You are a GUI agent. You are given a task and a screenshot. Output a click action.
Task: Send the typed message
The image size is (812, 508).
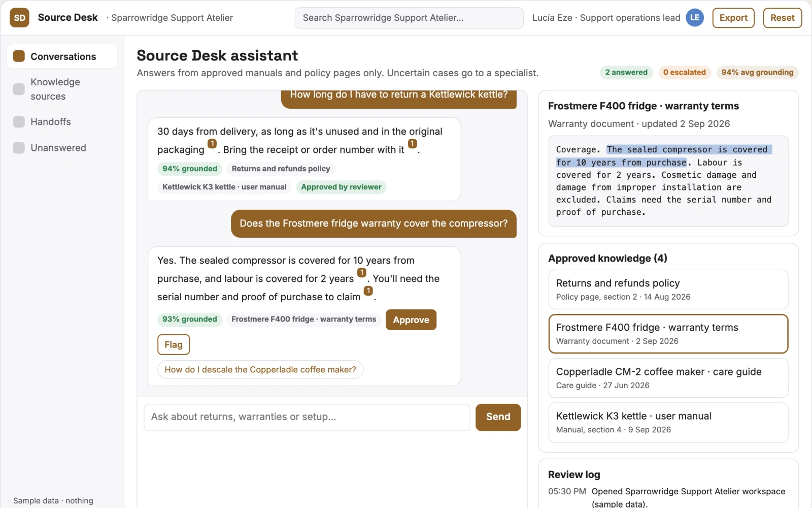(x=498, y=417)
